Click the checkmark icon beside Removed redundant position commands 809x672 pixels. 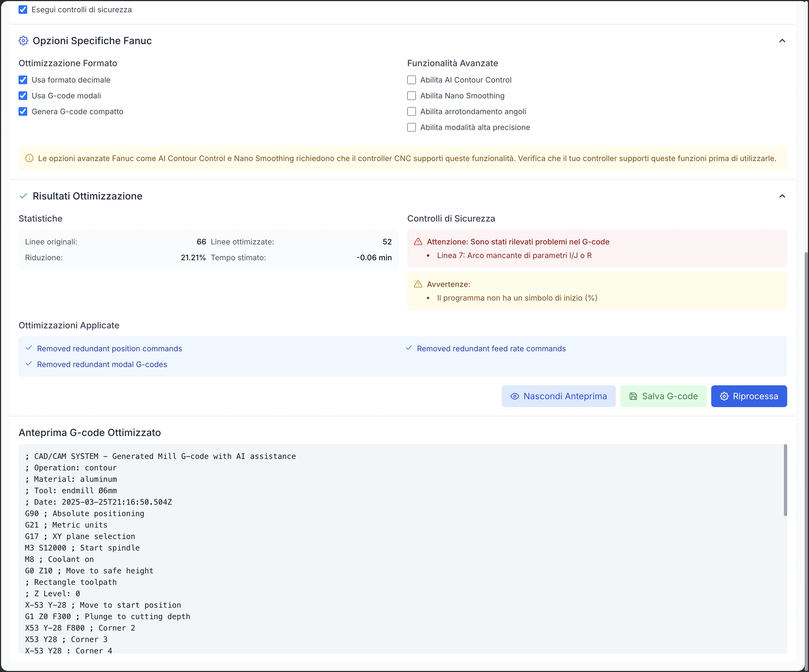[x=29, y=348]
